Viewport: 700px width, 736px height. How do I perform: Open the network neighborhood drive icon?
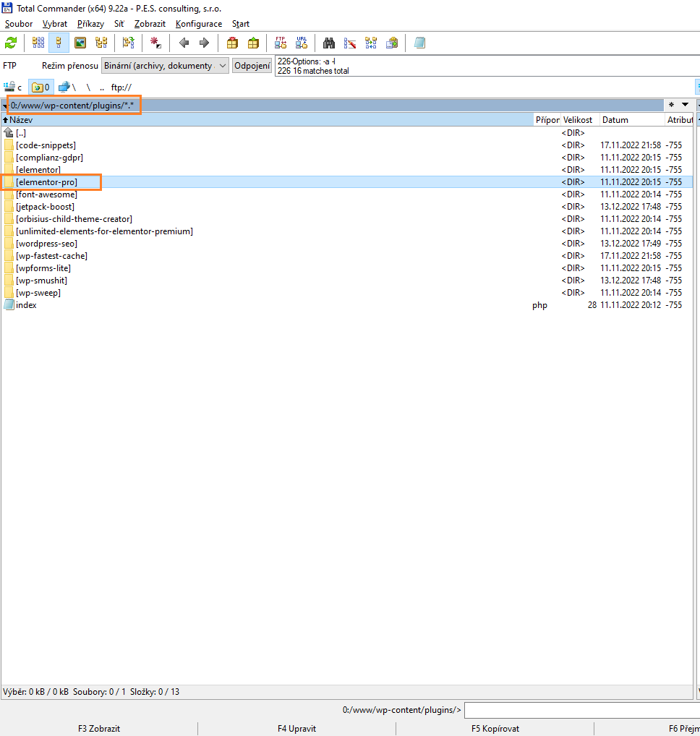pos(67,87)
